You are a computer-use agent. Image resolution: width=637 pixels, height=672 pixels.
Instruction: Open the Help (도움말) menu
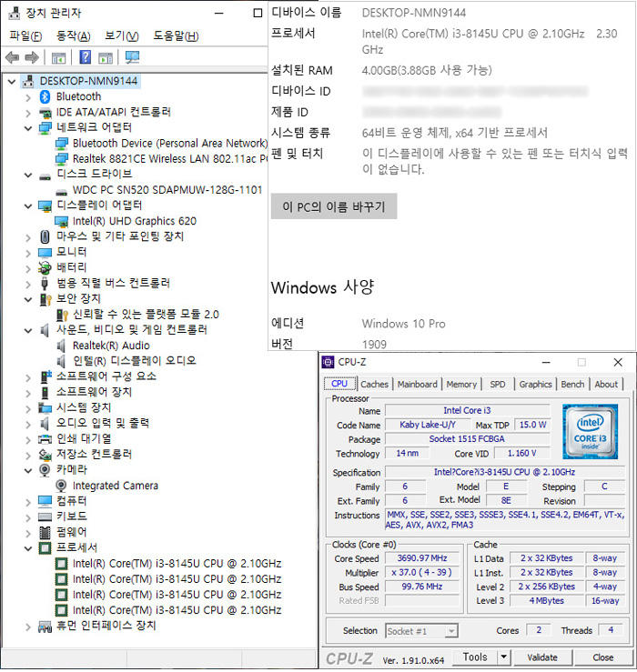point(177,36)
